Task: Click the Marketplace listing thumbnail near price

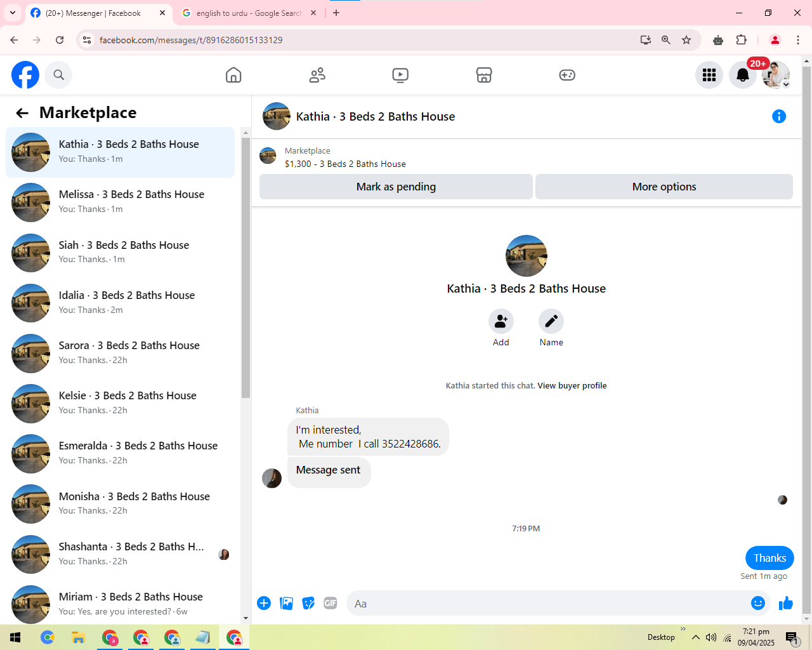Action: (268, 156)
